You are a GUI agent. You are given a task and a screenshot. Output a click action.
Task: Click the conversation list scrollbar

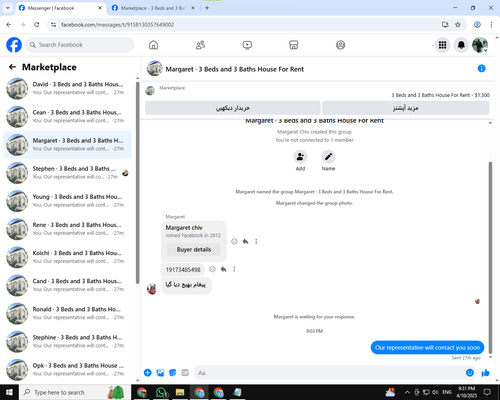click(137, 183)
